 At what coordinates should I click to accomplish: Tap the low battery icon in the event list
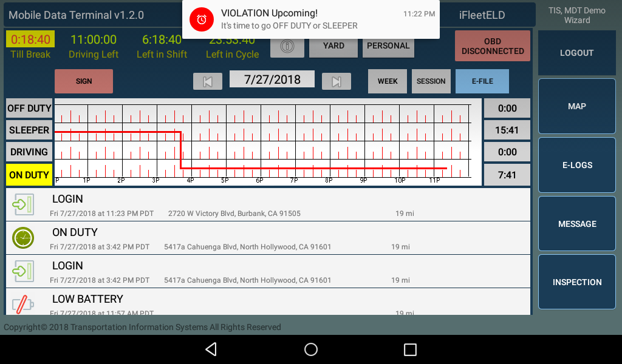click(23, 303)
